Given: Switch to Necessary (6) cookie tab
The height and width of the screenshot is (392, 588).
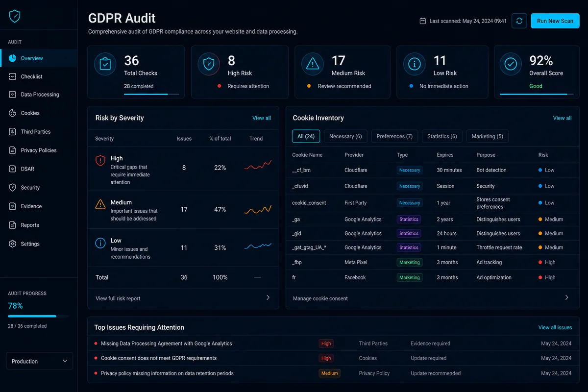Looking at the screenshot, I should point(345,136).
